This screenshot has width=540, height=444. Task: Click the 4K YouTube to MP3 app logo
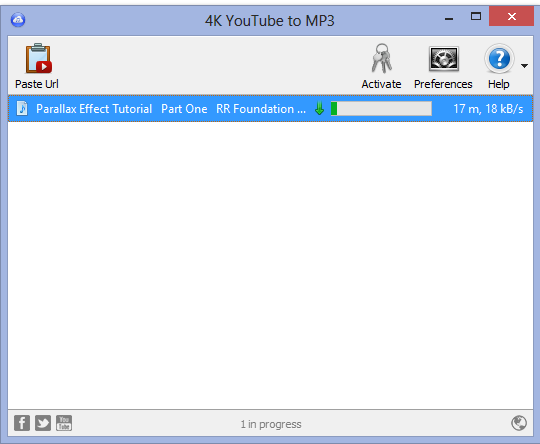click(18, 20)
